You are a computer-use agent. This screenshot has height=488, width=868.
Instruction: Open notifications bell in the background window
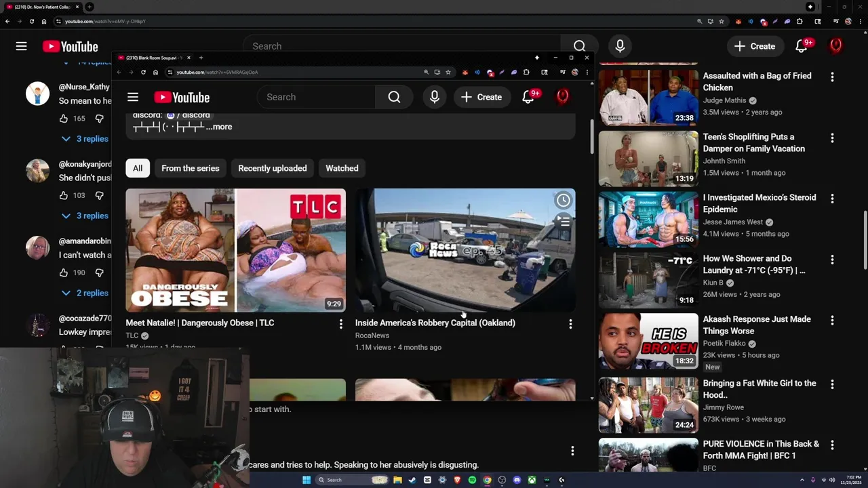coord(802,46)
